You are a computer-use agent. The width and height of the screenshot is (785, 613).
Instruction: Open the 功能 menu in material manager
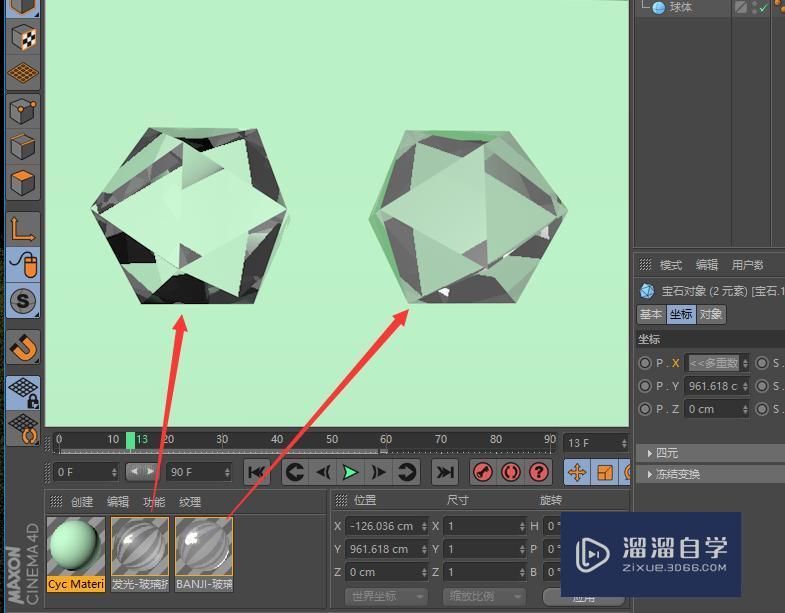click(154, 502)
